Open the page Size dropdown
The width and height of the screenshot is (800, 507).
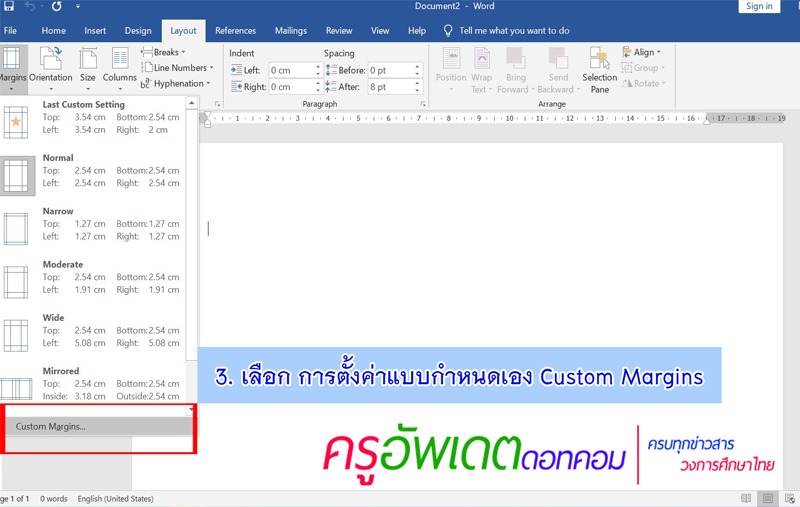88,69
